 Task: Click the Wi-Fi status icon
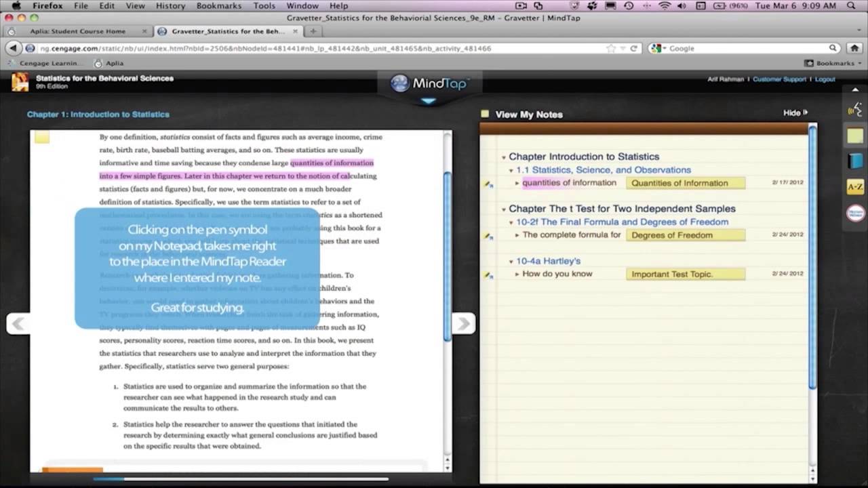point(664,5)
